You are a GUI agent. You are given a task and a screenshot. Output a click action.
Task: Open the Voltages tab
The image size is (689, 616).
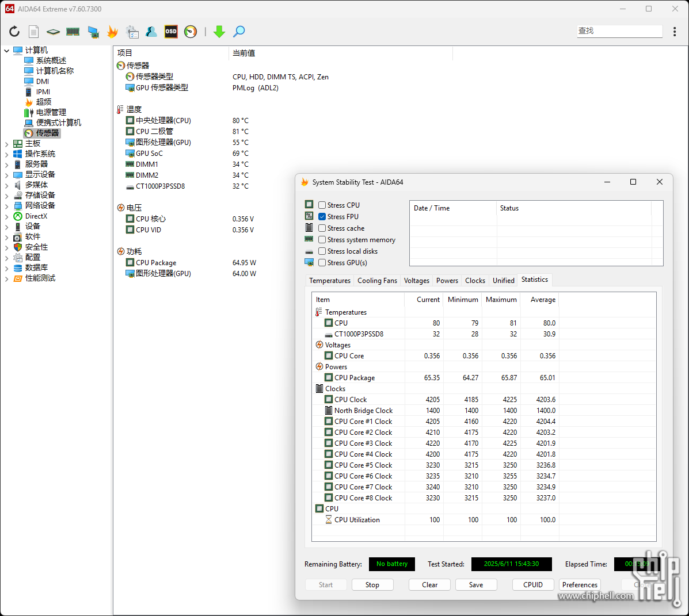click(x=417, y=281)
